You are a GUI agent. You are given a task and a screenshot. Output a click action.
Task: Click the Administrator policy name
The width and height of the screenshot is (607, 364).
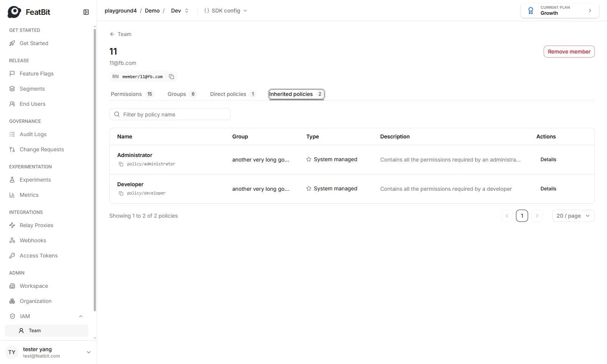click(x=135, y=155)
